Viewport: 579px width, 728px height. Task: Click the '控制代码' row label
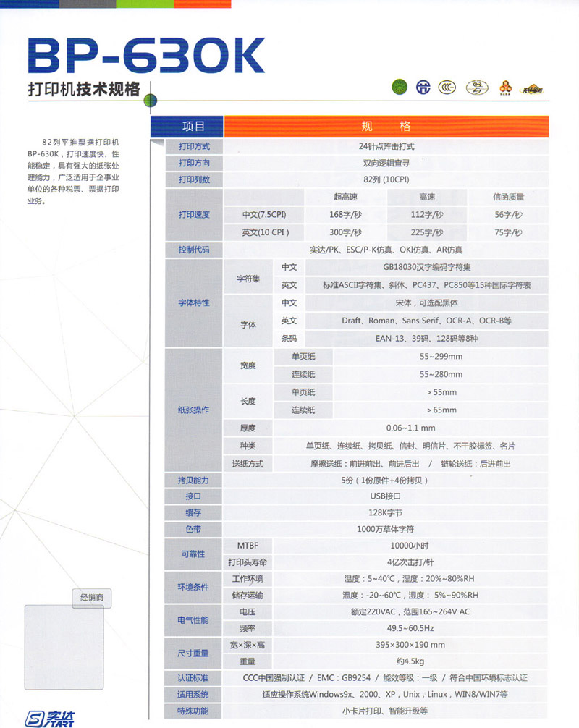pyautogui.click(x=194, y=250)
